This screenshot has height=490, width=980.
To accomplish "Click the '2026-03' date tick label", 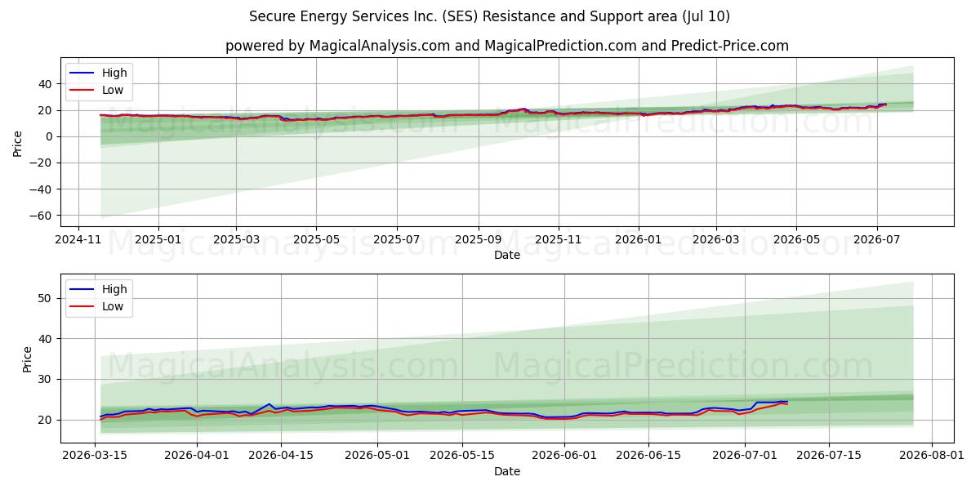I will pyautogui.click(x=716, y=240).
